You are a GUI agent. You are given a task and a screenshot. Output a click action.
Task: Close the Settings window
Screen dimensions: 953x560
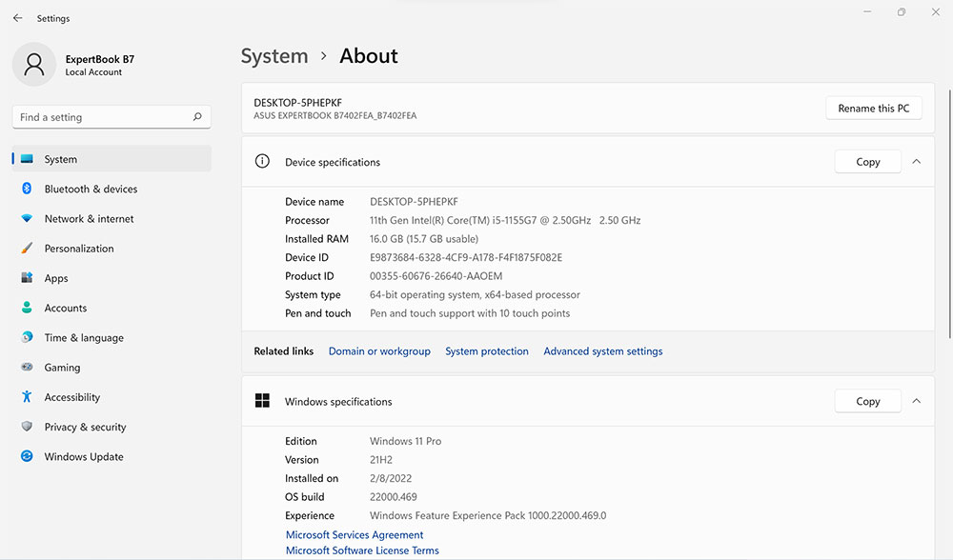tap(936, 12)
